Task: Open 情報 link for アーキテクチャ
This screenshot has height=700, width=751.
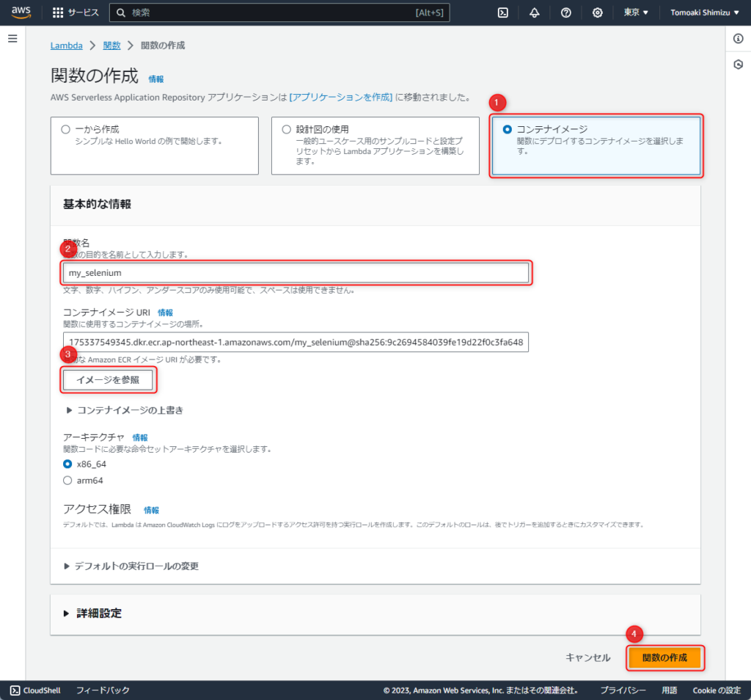Action: (x=140, y=437)
